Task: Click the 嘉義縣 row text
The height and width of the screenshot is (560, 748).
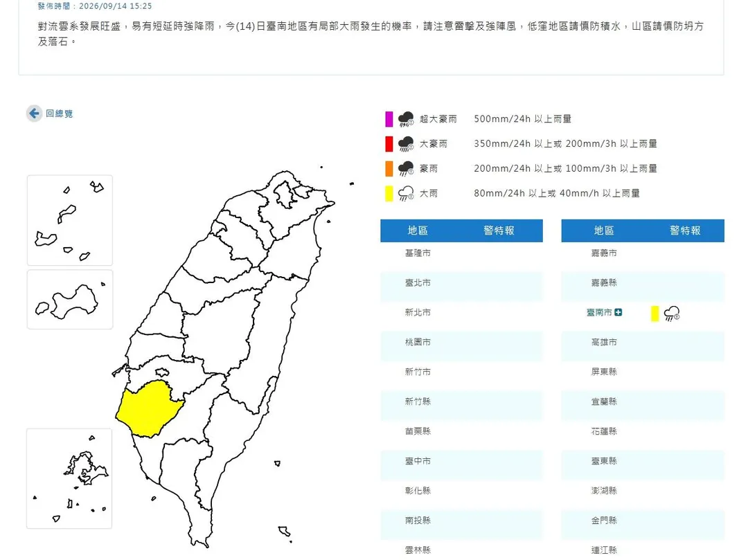Action: (x=604, y=282)
